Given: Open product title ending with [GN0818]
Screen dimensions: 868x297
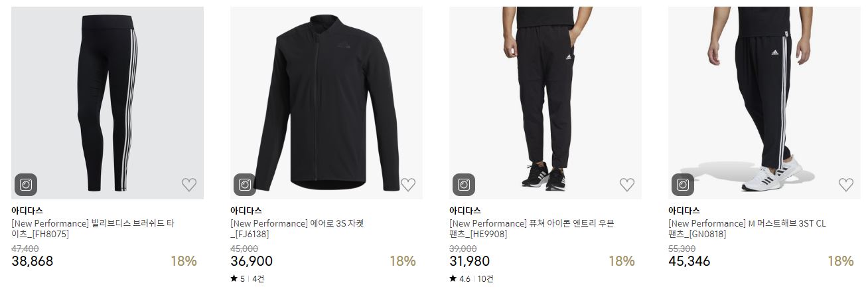Looking at the screenshot, I should 747,229.
